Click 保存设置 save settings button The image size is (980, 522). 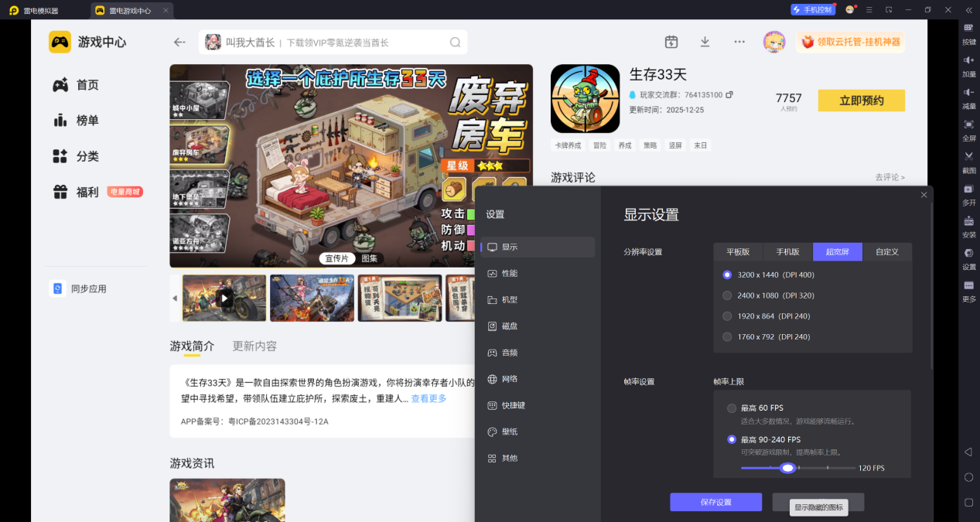point(715,502)
